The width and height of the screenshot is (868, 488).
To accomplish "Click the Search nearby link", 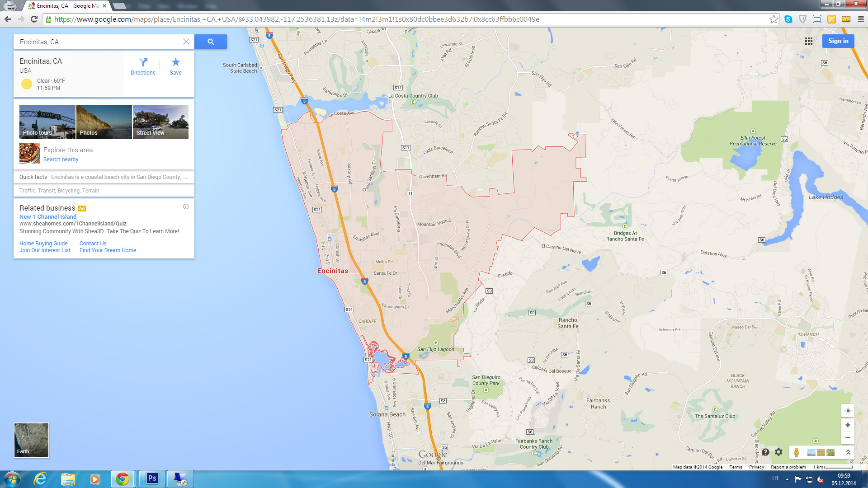I will click(x=61, y=160).
